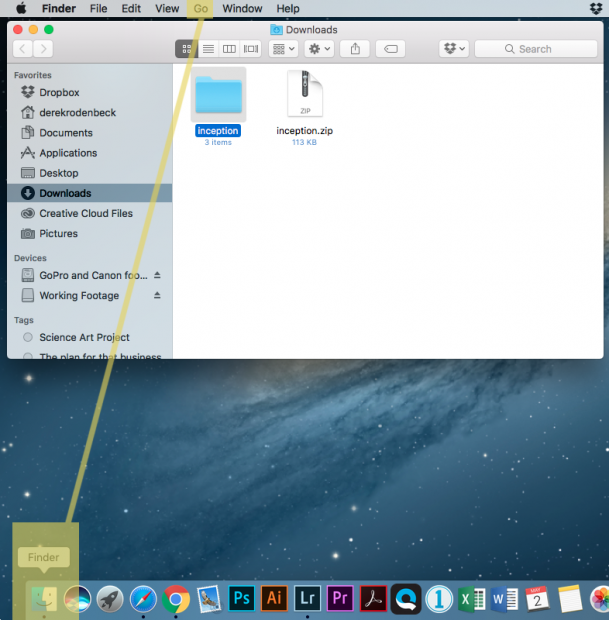Switch to column view in Finder toolbar
This screenshot has height=620, width=609.
click(x=229, y=49)
